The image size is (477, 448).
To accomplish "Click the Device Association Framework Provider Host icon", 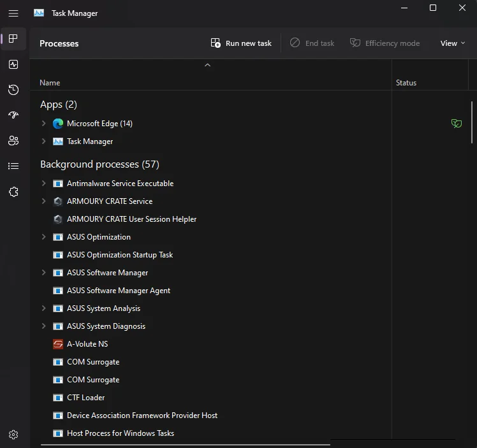I will click(58, 415).
